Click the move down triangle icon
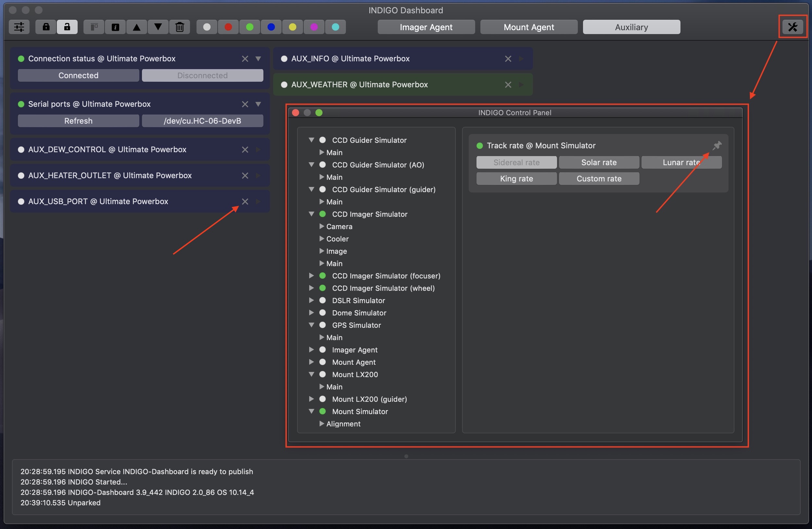This screenshot has height=529, width=812. (158, 27)
